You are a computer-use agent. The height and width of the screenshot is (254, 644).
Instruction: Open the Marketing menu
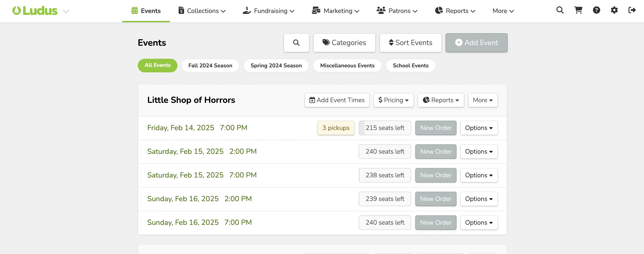(335, 11)
